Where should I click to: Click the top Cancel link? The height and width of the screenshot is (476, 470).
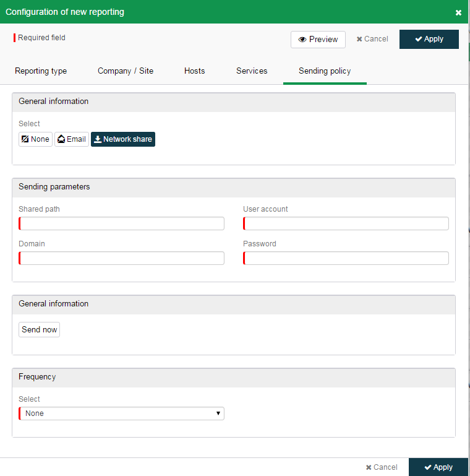tap(372, 39)
